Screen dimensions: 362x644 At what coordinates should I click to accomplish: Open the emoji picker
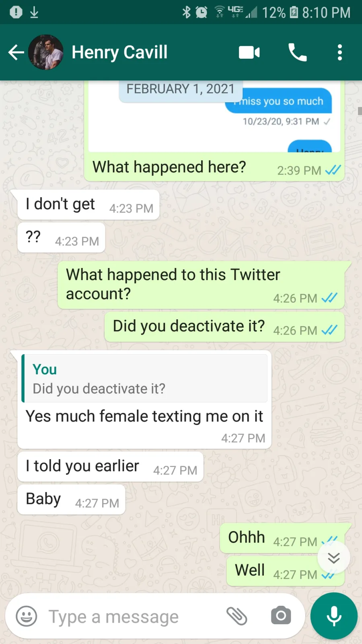(27, 616)
